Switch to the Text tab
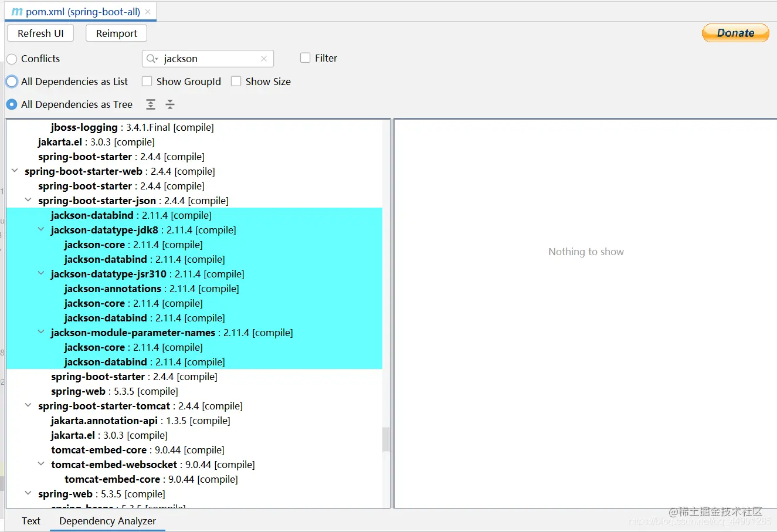This screenshot has height=532, width=777. coord(31,521)
